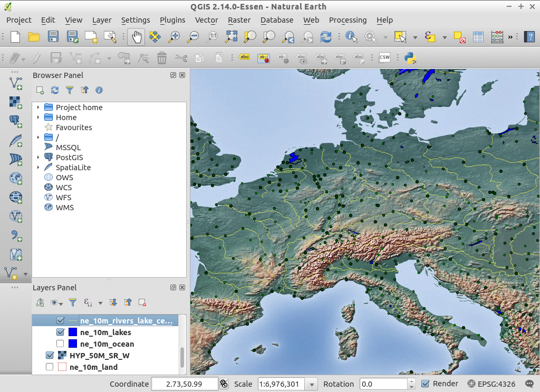Create a new project with blank page icon

pos(15,36)
